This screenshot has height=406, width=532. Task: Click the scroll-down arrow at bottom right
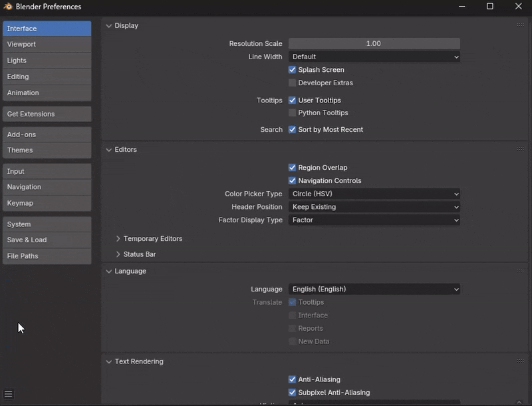click(x=519, y=402)
